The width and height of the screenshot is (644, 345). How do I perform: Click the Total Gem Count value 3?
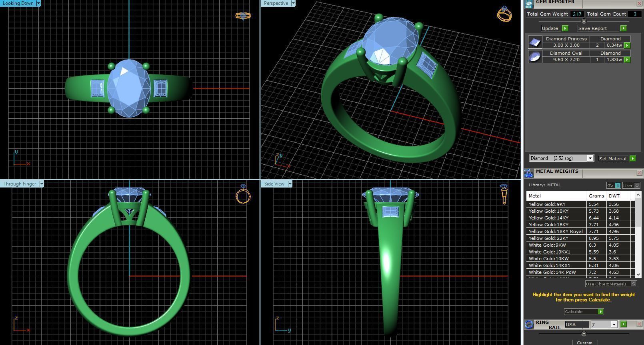pyautogui.click(x=634, y=14)
